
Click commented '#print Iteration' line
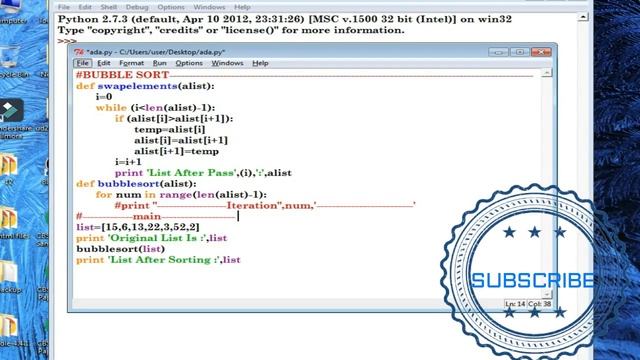[265, 205]
